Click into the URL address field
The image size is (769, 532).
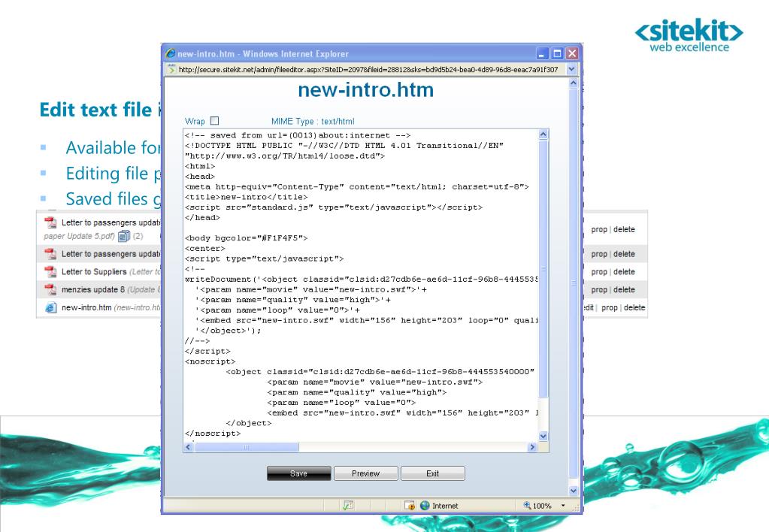click(368, 70)
